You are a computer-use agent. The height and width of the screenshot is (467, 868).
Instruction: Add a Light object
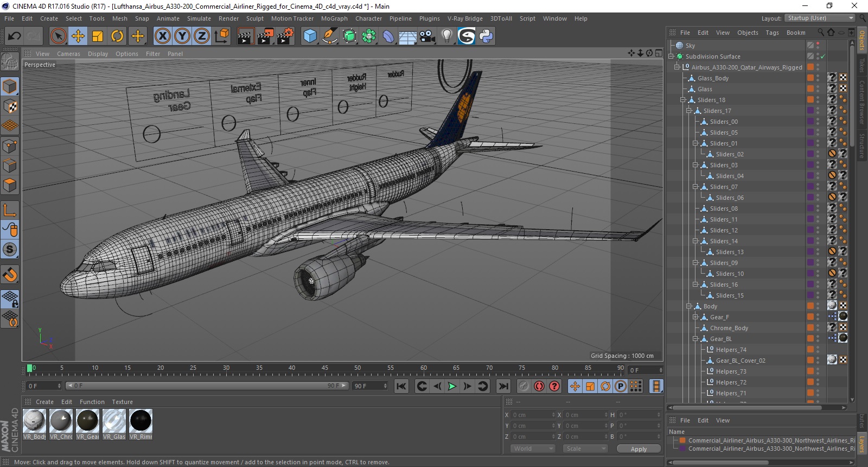446,36
